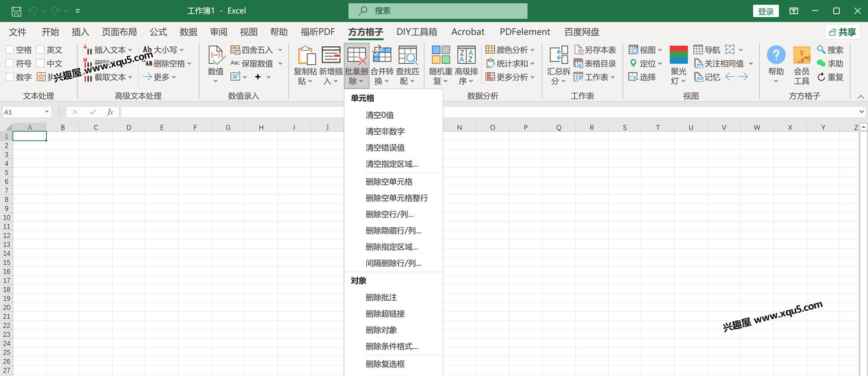Click the Save icon in the title bar

(x=16, y=11)
